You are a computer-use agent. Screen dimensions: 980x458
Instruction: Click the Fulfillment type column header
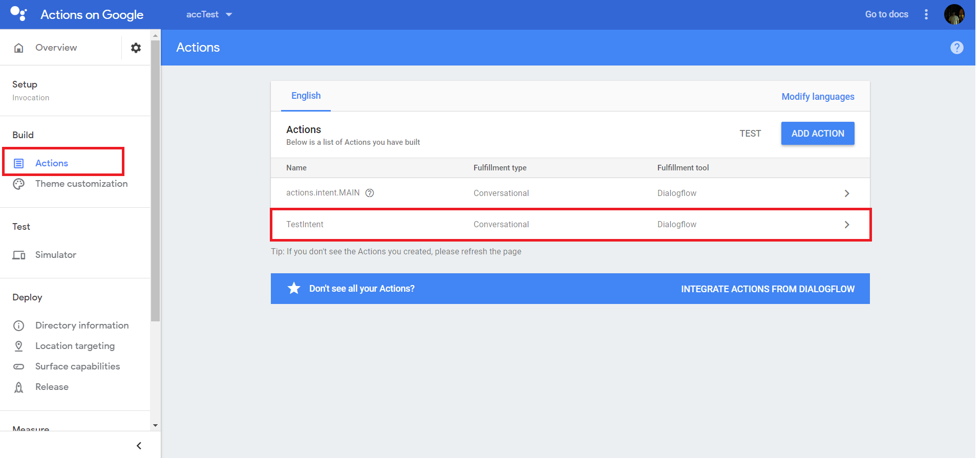coord(500,168)
